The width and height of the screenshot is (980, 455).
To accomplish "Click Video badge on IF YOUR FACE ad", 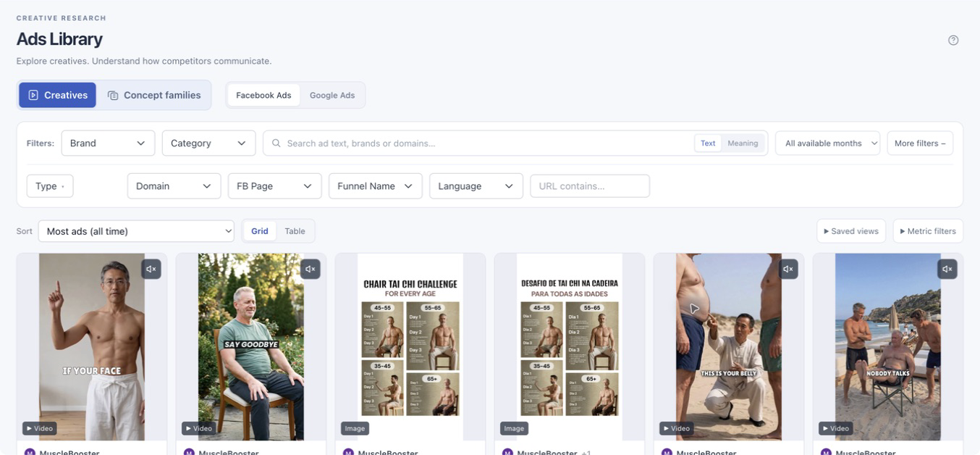I will [40, 428].
